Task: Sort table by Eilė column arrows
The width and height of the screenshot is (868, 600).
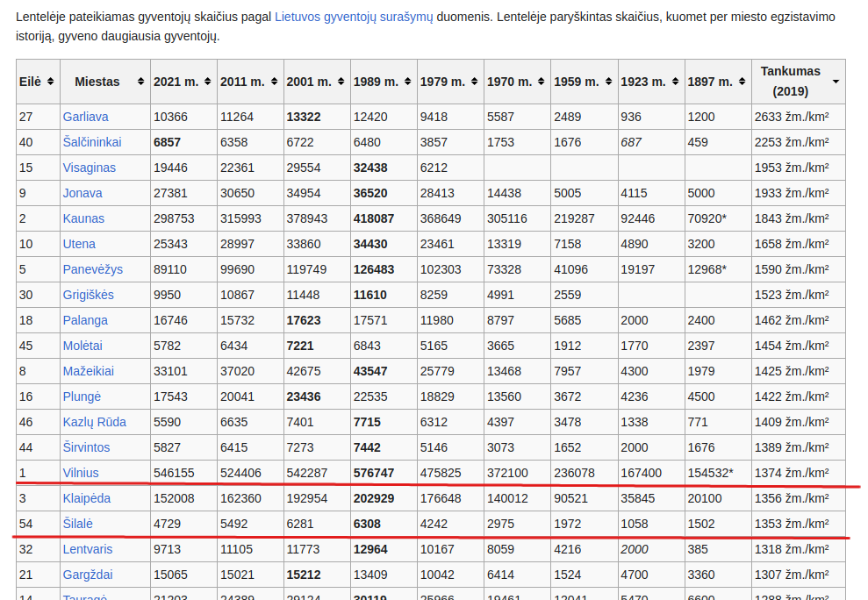Action: pos(51,82)
